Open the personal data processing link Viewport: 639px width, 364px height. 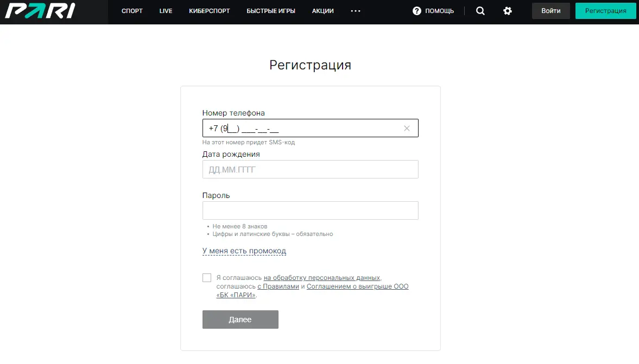point(322,278)
